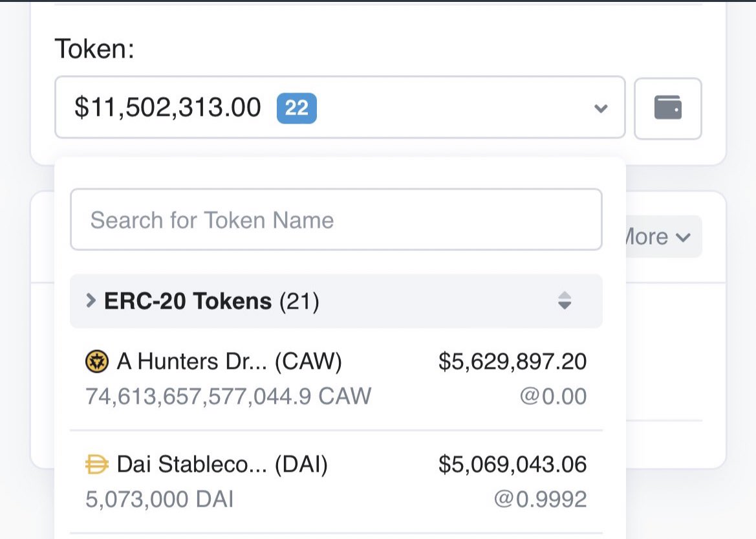
Task: Focus the Search for Token Name field
Action: click(x=336, y=219)
